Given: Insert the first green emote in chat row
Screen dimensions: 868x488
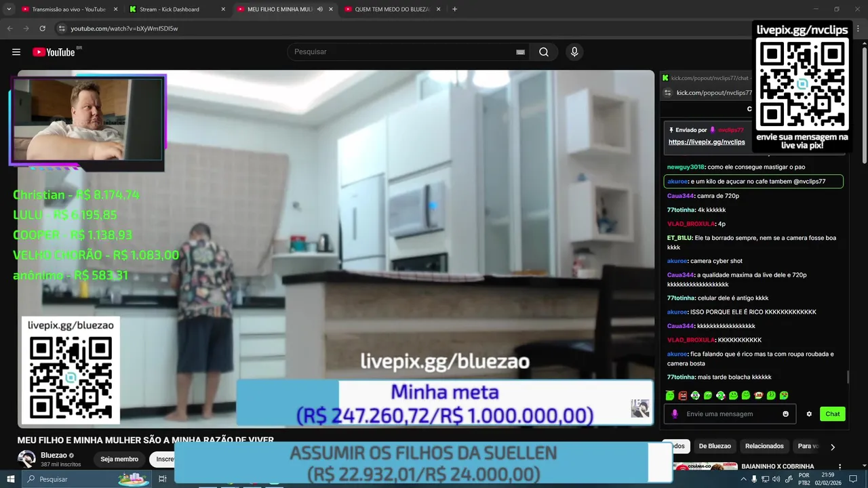Looking at the screenshot, I should [670, 395].
